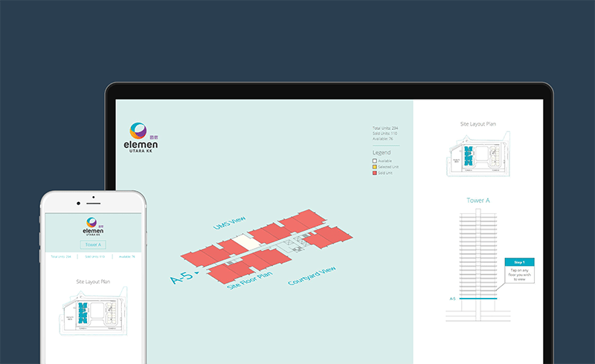
Task: Click the elemen logo on the phone screen
Action: click(92, 225)
